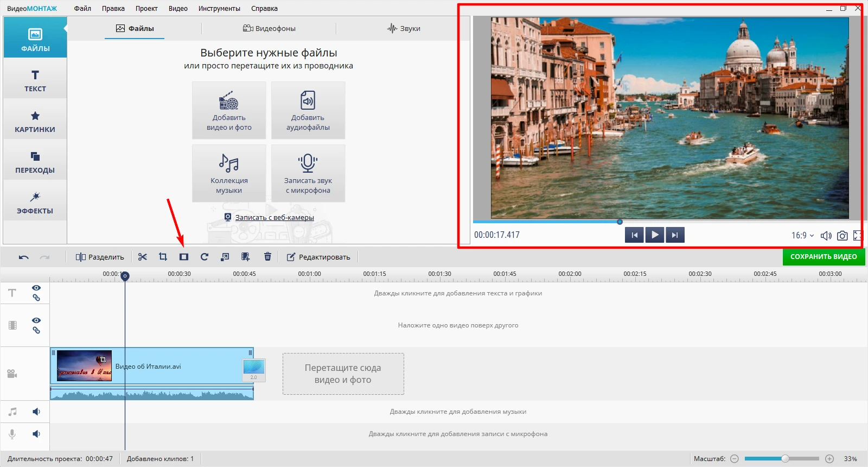Open the ЭФФЕКТЫ sidebar section

click(x=35, y=203)
